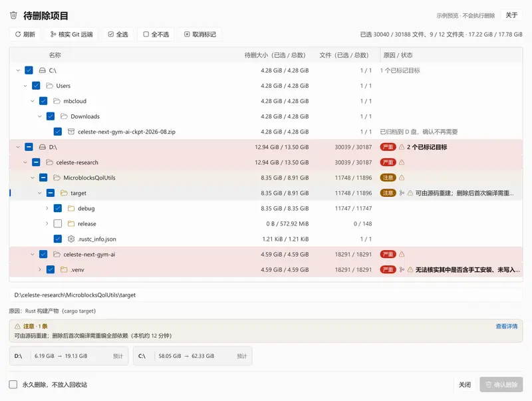This screenshot has width=532, height=401.
Task: Toggle the D:\ drive partial checkbox
Action: click(x=29, y=147)
